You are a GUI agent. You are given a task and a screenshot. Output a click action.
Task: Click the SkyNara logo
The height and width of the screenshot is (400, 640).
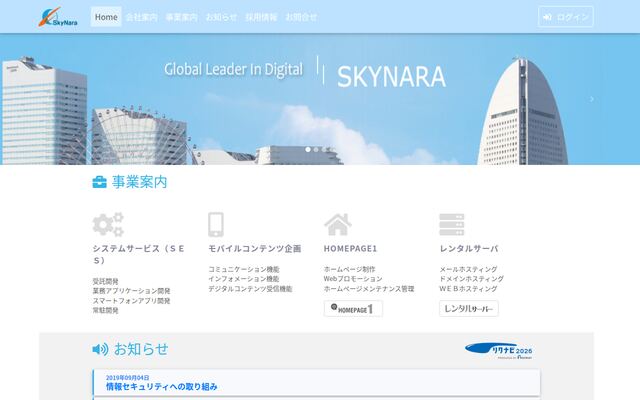(x=58, y=17)
